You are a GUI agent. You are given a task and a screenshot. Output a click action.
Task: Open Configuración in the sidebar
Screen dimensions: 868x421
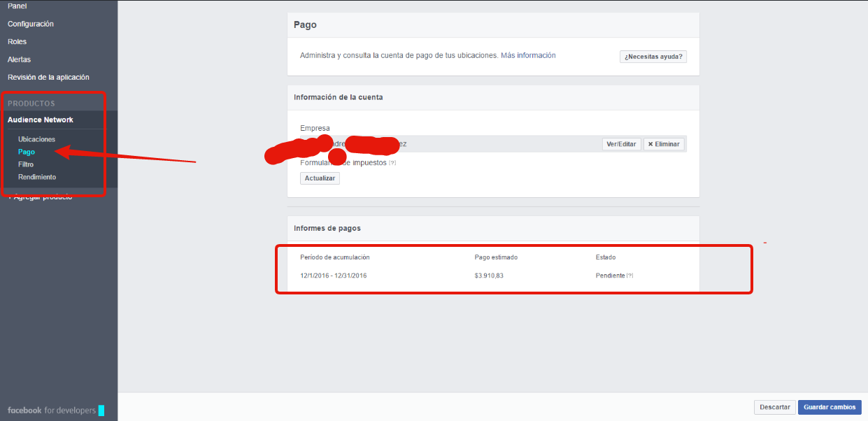point(31,24)
